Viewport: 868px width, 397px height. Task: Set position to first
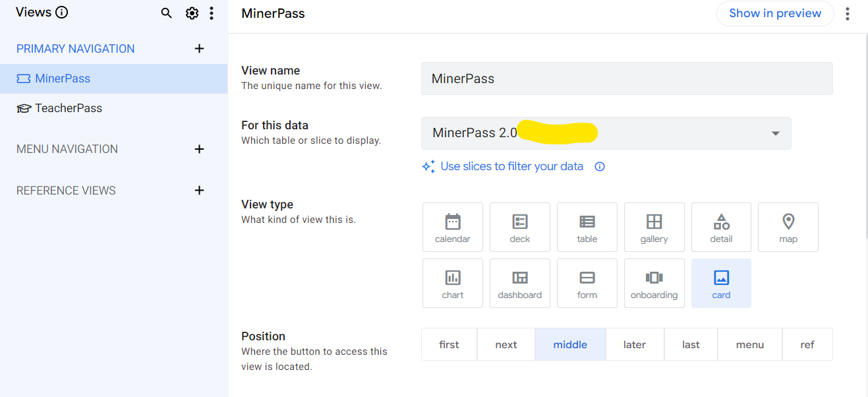449,344
